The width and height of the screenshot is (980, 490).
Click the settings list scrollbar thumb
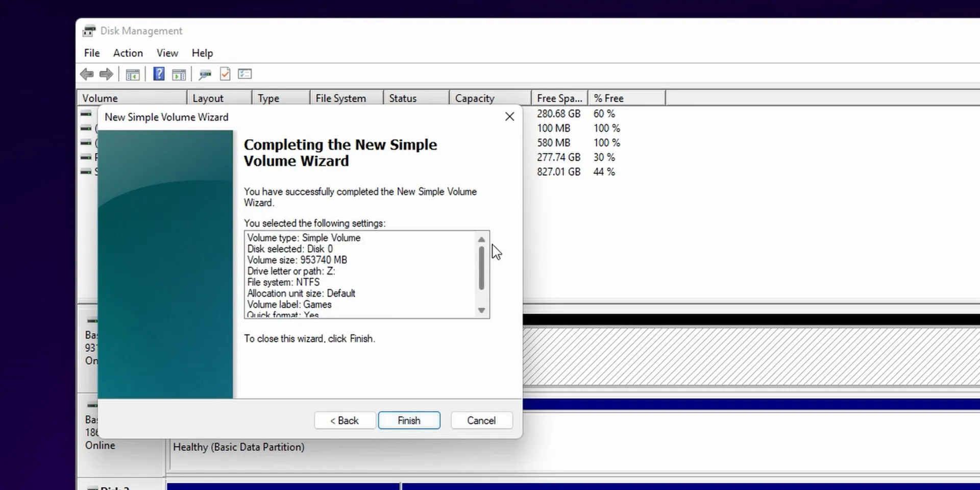click(x=481, y=268)
